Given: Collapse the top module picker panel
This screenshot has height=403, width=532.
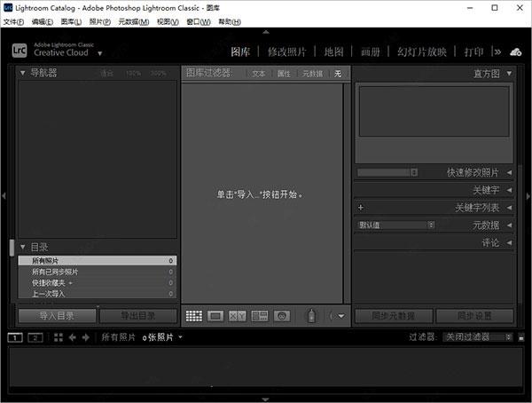Looking at the screenshot, I should tap(266, 32).
